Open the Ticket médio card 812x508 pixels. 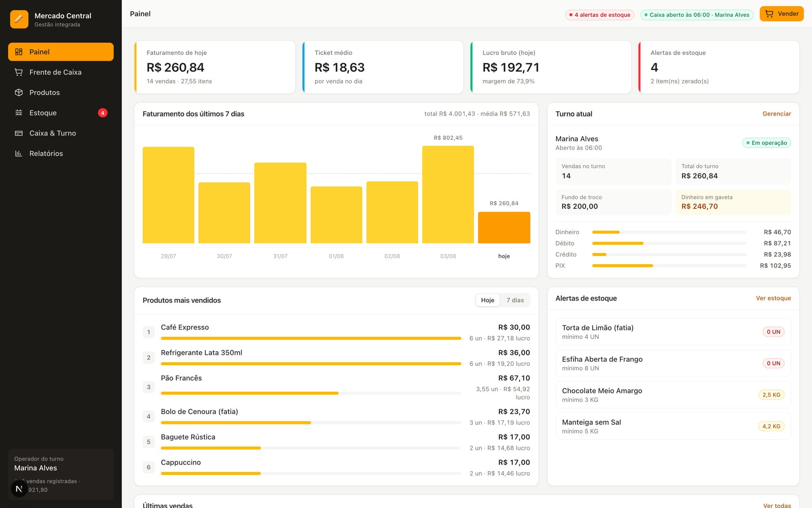click(x=383, y=67)
